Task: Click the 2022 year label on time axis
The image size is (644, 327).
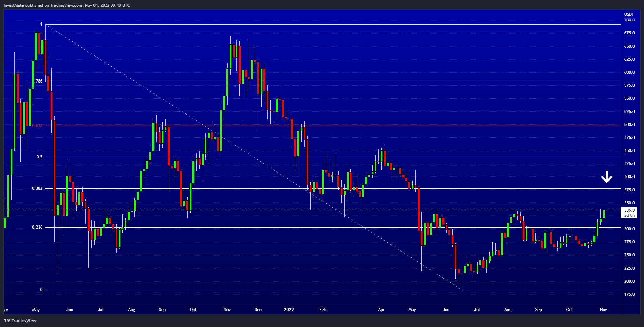Action: pyautogui.click(x=289, y=310)
